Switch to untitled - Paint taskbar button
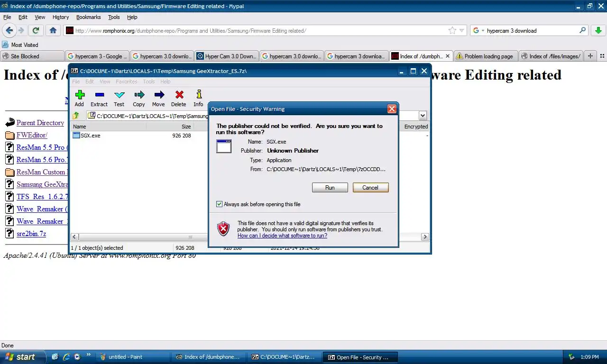607x364 pixels. tap(133, 357)
